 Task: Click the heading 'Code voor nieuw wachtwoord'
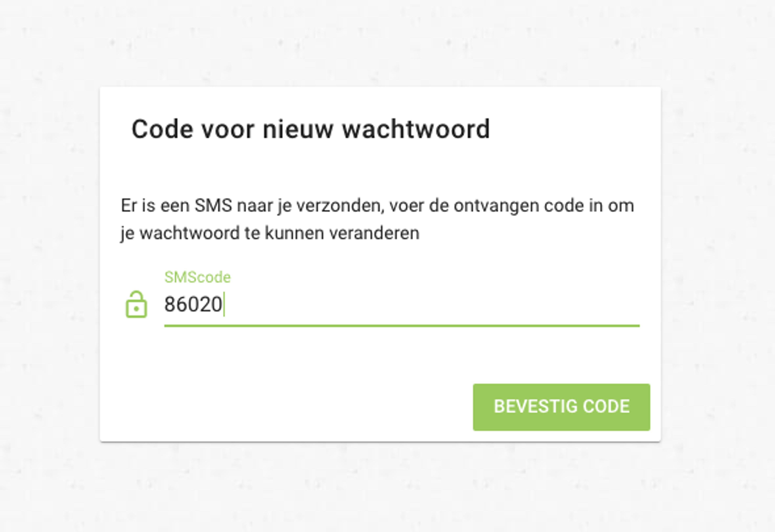click(x=310, y=129)
